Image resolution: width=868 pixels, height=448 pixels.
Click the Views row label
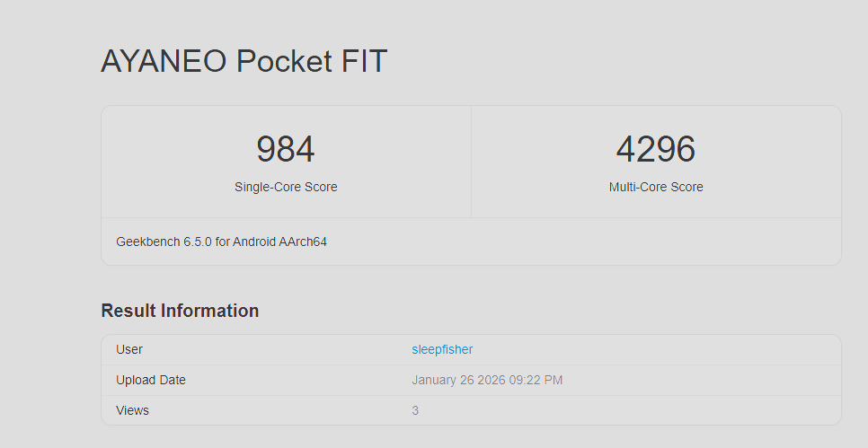pyautogui.click(x=133, y=410)
